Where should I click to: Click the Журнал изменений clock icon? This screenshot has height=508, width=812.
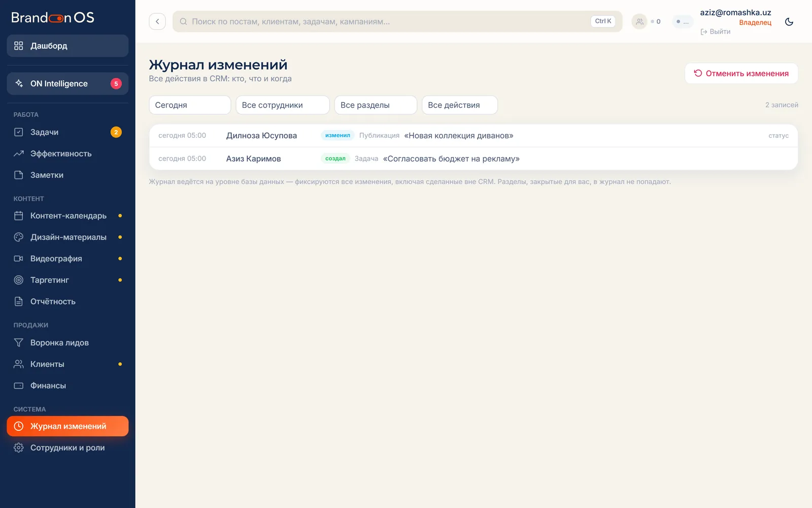tap(19, 426)
